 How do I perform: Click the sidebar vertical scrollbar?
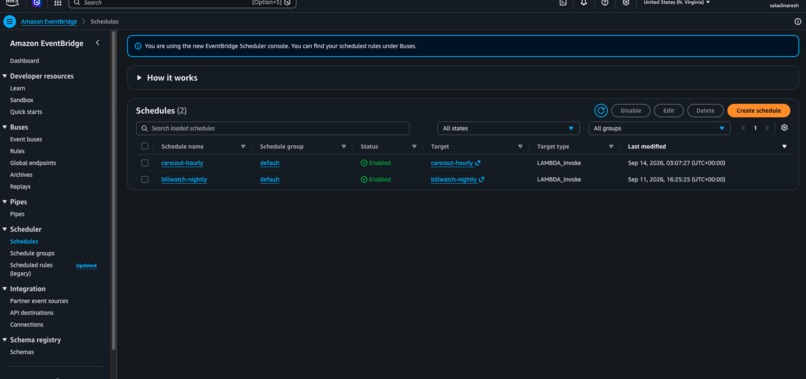(114, 190)
